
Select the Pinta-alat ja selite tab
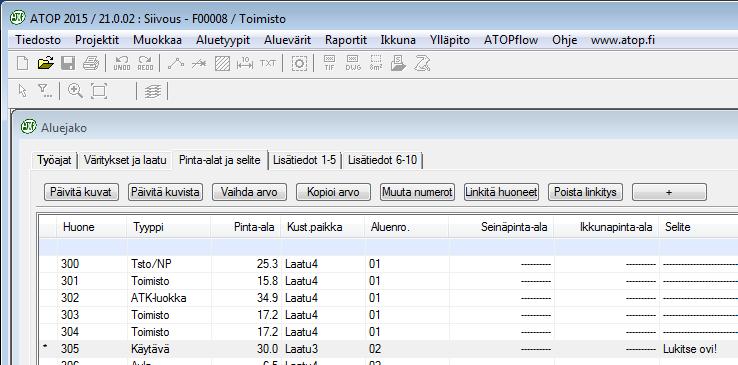point(220,159)
